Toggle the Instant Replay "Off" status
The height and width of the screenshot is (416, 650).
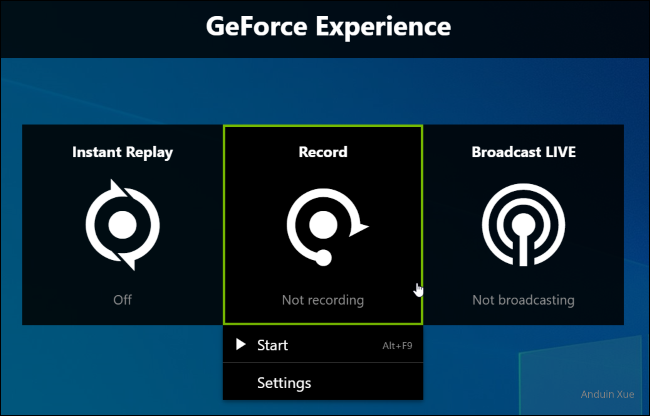pyautogui.click(x=122, y=299)
